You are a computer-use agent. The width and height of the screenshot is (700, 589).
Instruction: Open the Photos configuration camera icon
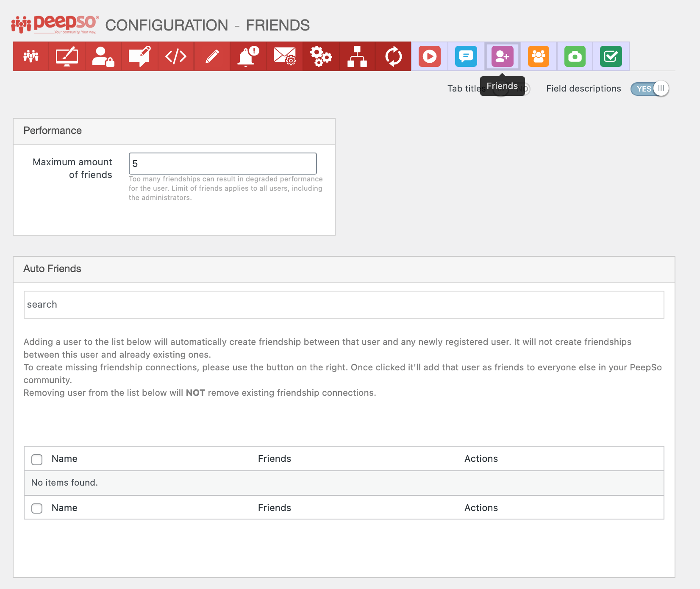point(574,56)
